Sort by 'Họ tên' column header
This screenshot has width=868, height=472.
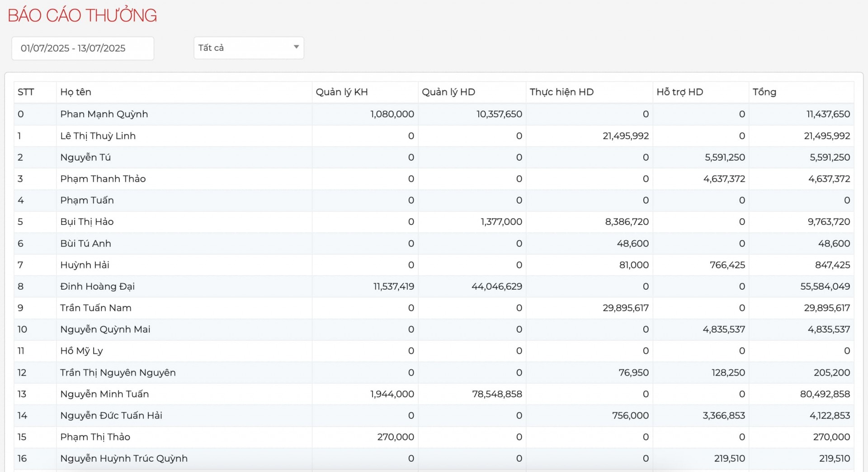pyautogui.click(x=76, y=92)
